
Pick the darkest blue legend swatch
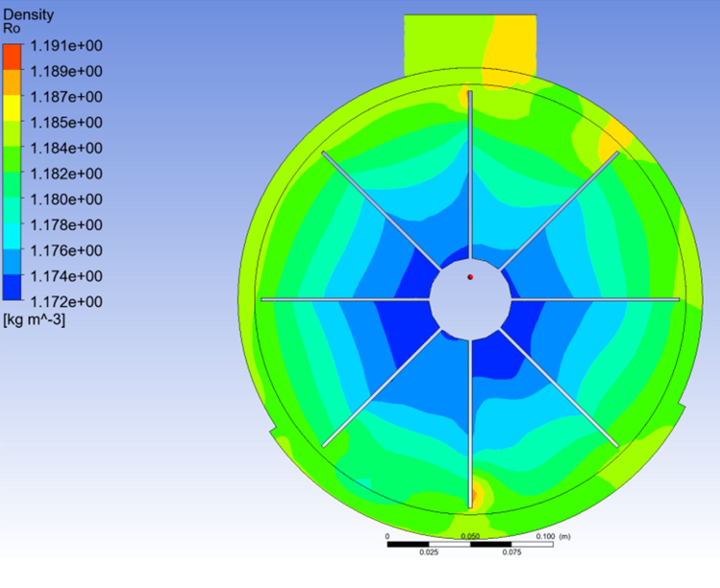point(12,287)
